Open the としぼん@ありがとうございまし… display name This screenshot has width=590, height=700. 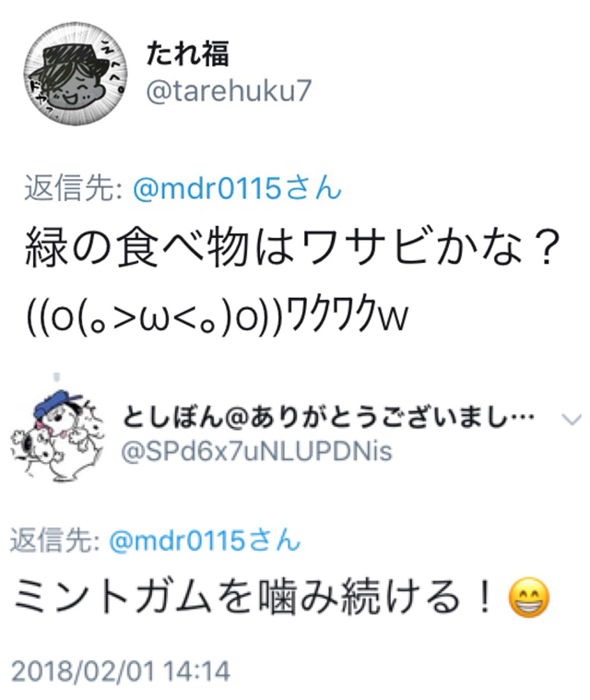pyautogui.click(x=328, y=418)
